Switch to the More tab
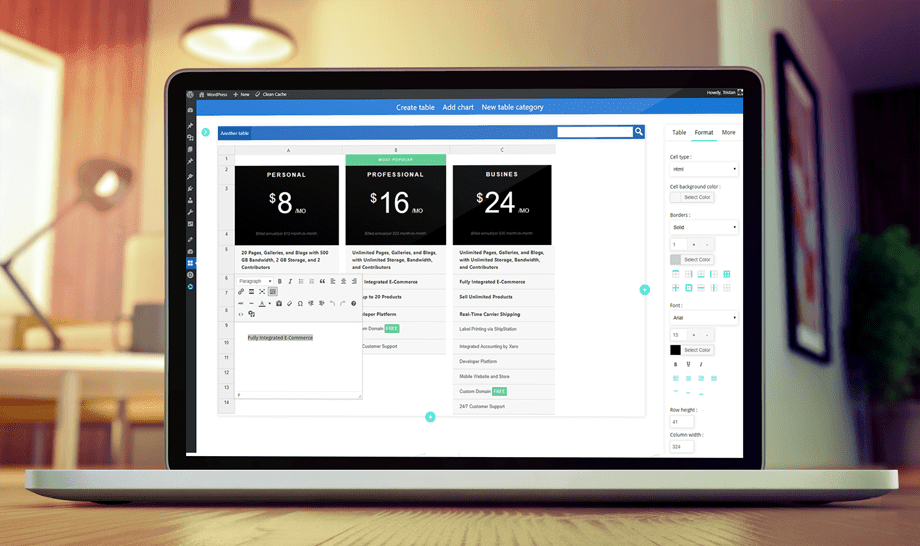This screenshot has height=546, width=920. pos(728,132)
